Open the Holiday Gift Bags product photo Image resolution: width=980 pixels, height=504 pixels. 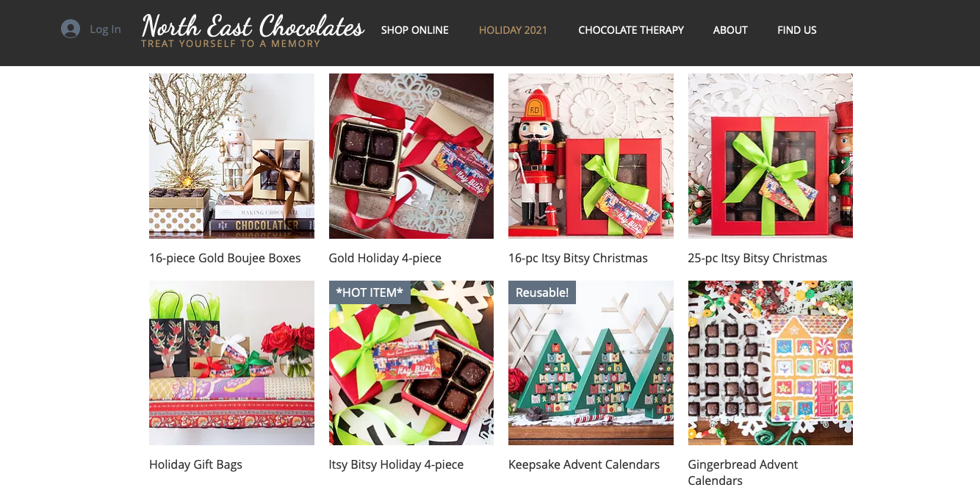231,363
